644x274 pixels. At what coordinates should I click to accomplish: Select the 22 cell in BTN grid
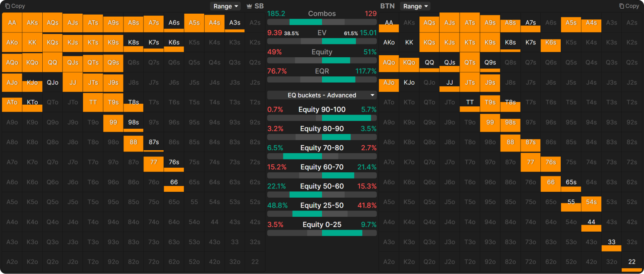632,262
